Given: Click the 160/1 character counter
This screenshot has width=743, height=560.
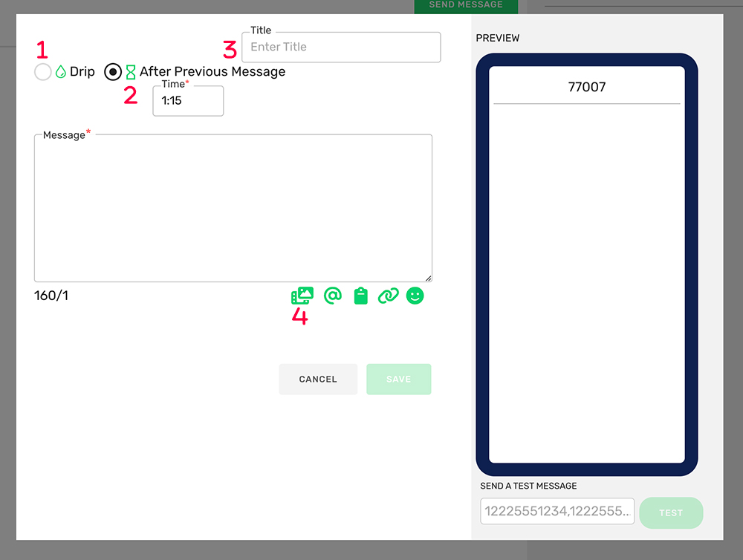Looking at the screenshot, I should coord(51,296).
